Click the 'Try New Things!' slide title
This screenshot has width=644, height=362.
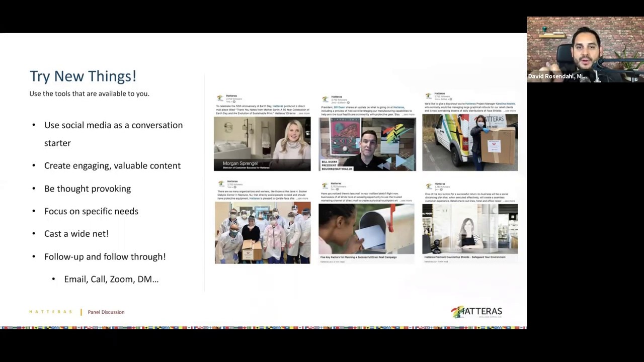click(83, 76)
